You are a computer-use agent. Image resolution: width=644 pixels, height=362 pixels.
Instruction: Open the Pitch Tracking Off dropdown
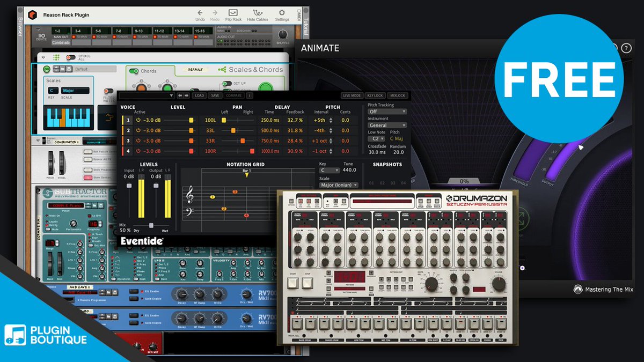(387, 112)
